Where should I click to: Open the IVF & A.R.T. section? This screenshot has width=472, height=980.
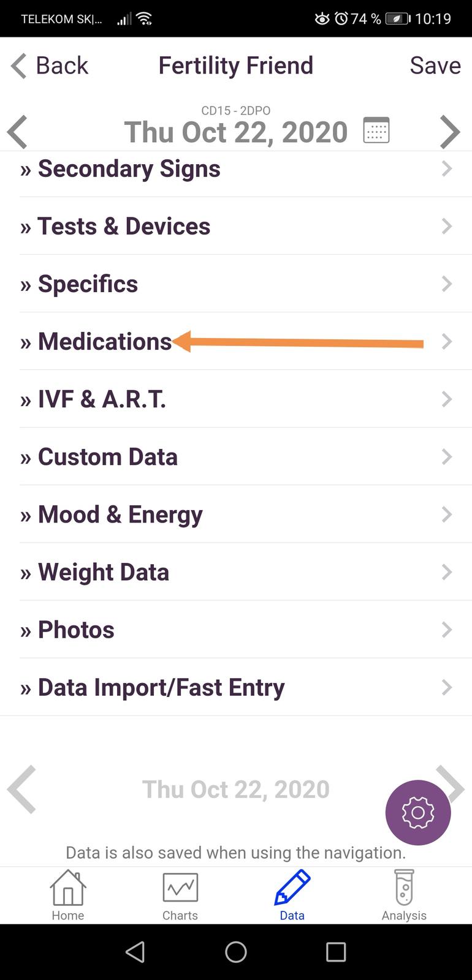[x=236, y=399]
